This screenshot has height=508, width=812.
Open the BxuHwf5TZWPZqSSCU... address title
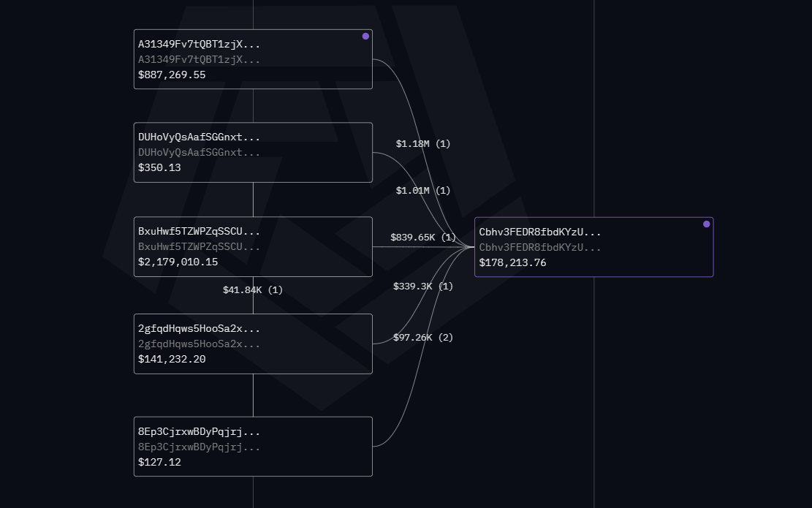(199, 231)
